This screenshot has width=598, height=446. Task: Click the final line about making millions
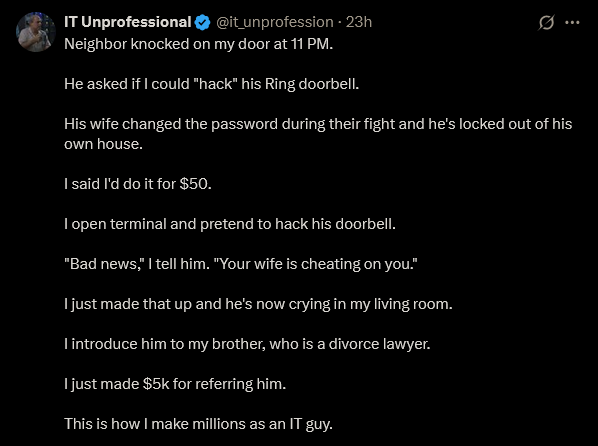(198, 424)
